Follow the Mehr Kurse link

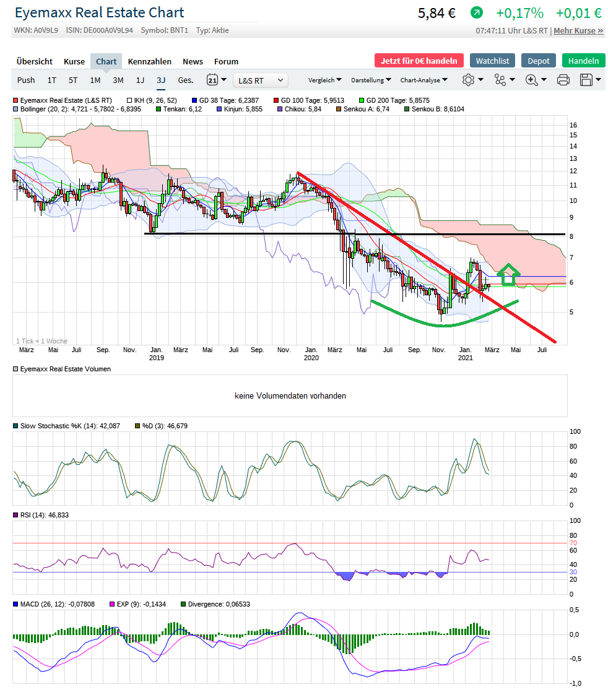[578, 30]
